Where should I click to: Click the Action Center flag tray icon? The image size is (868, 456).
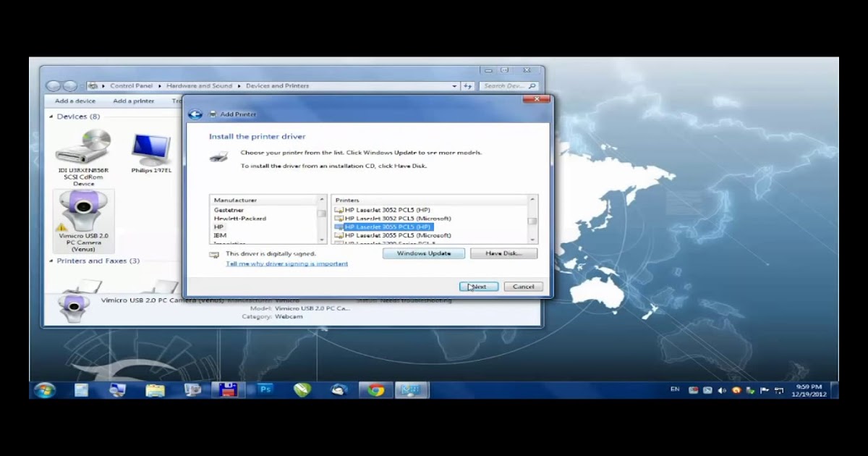tap(764, 390)
